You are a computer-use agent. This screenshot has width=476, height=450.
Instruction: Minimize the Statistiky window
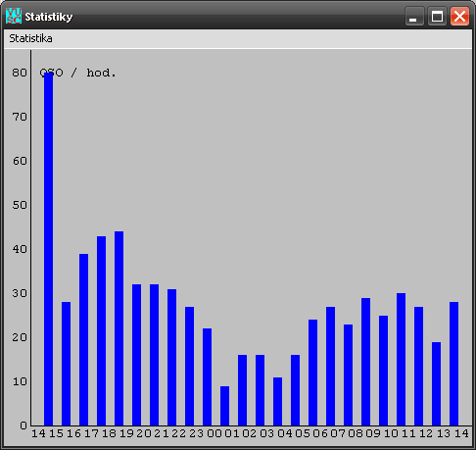(414, 16)
